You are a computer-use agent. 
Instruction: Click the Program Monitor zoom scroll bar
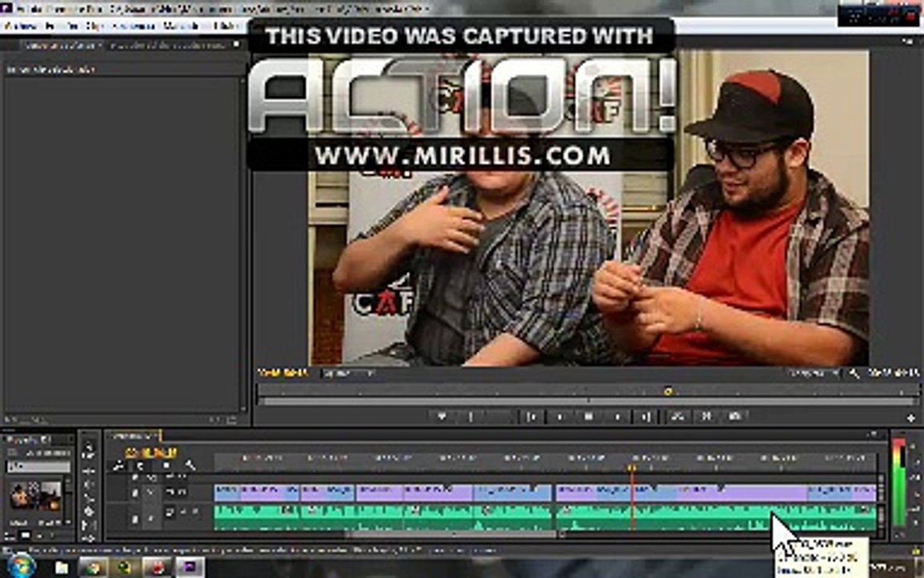[588, 401]
